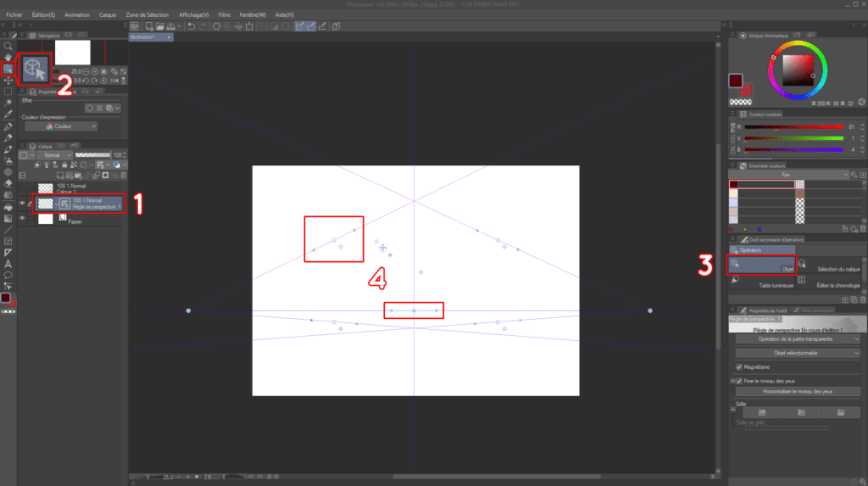Click the Redo arrow in command bar
The width and height of the screenshot is (868, 486).
click(202, 26)
